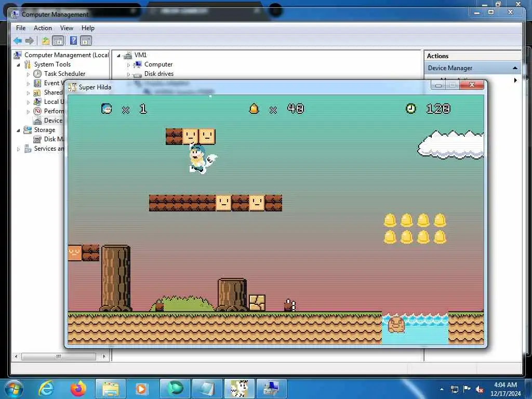Click the cracked stone block by stump
Viewport: 532px width, 399px height.
(257, 303)
